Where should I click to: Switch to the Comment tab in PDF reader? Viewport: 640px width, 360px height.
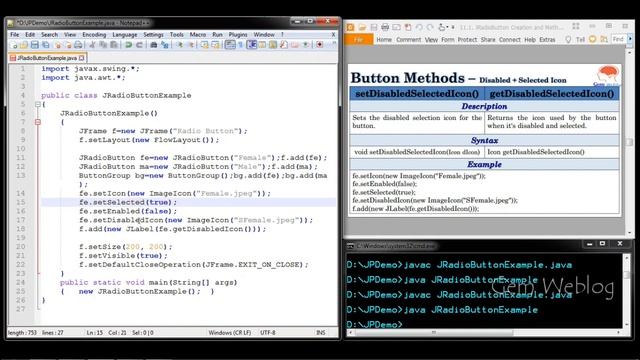[409, 40]
